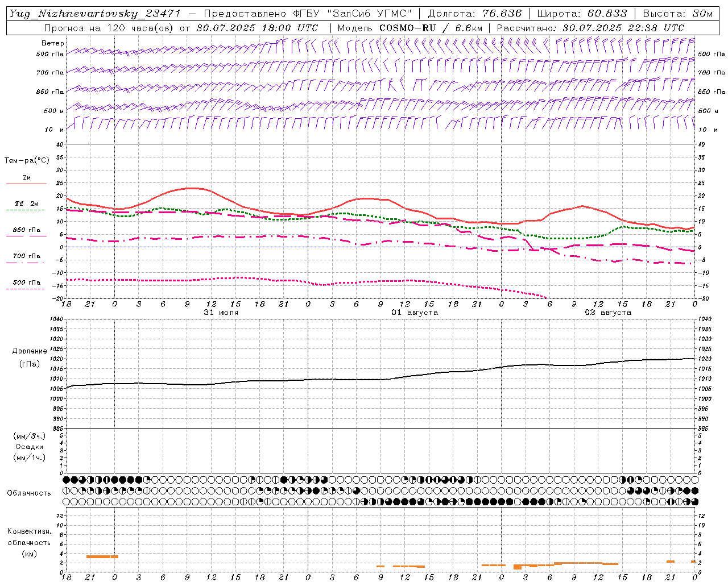Screen dimensions: 728x582
Task: Click the Осадки precipitation label
Action: [30, 447]
